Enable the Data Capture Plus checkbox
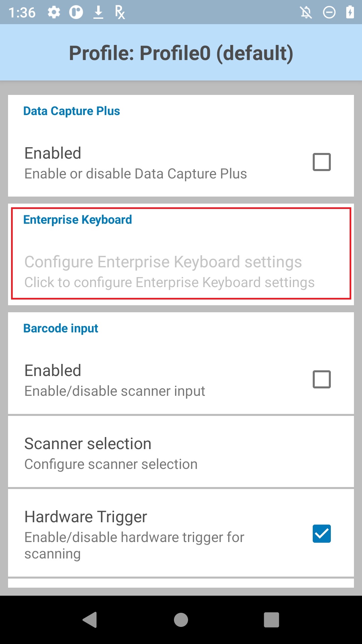This screenshot has height=644, width=362. point(322,162)
